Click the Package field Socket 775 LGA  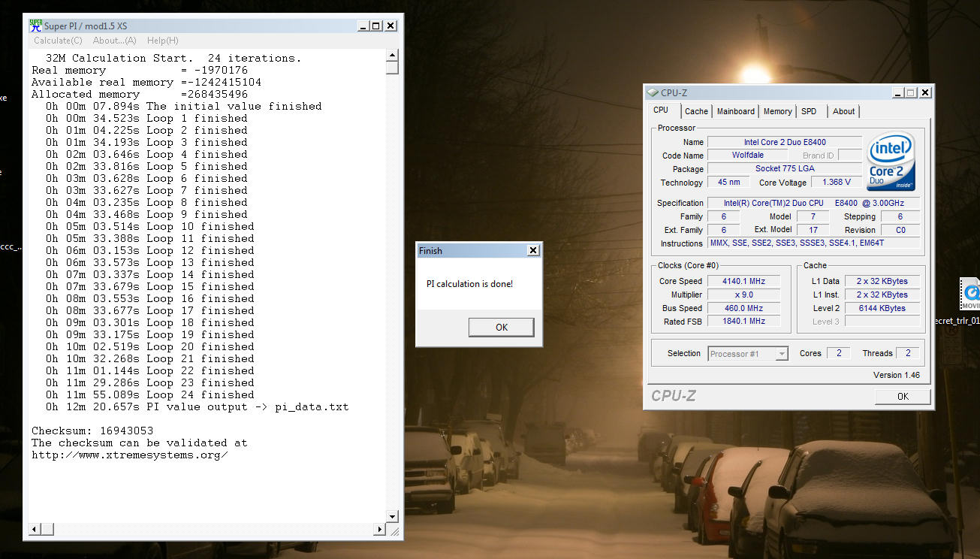coord(784,169)
